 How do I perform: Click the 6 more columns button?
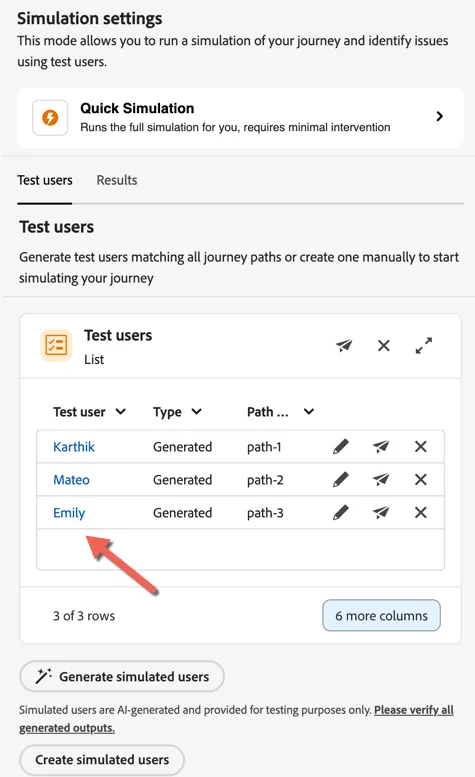point(381,615)
